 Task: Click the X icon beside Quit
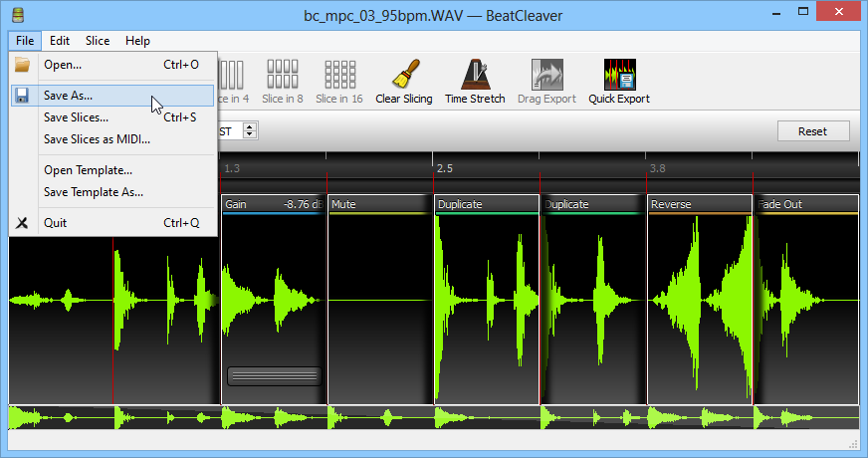[22, 223]
